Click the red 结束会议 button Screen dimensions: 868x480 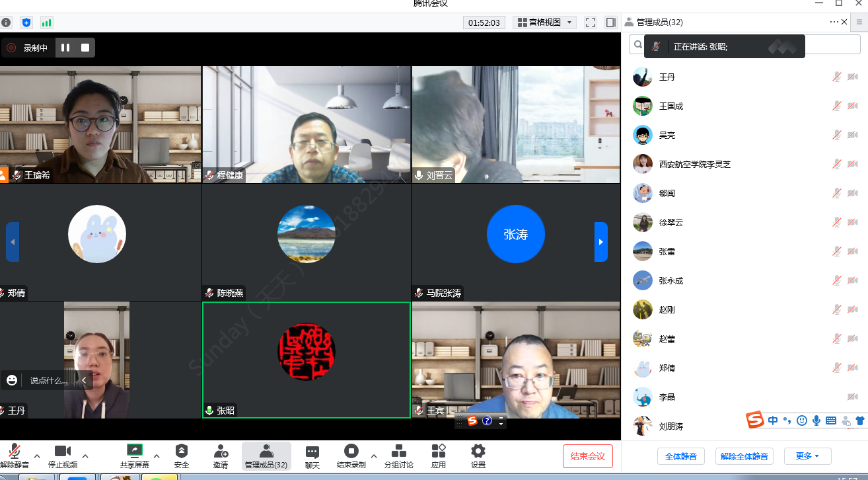click(587, 456)
